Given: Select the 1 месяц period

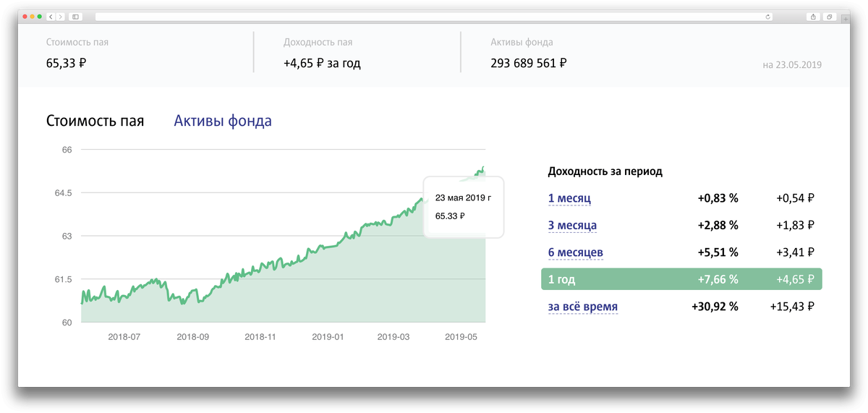Looking at the screenshot, I should pos(570,198).
